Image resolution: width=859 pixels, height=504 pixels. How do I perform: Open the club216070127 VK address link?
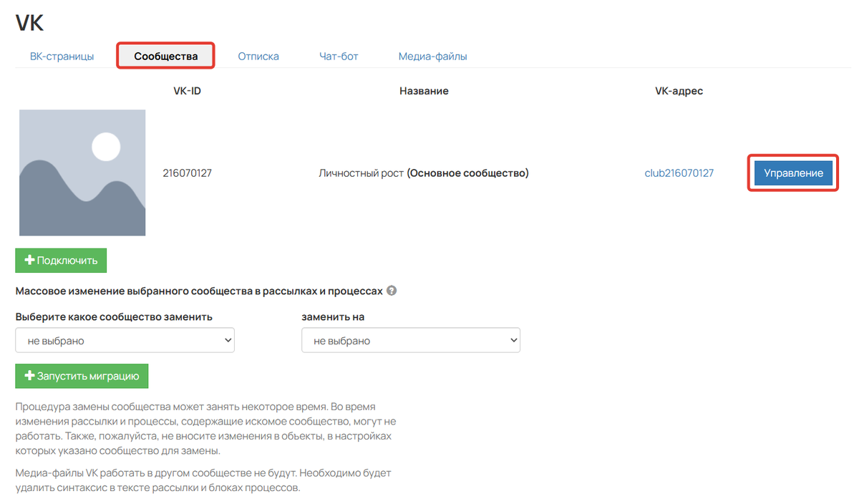[679, 173]
